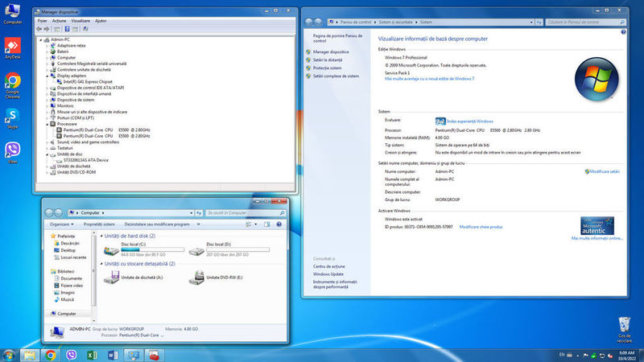Viewport: 644px width, 362px height.
Task: Click Back button in Computer explorer window
Action: click(49, 212)
